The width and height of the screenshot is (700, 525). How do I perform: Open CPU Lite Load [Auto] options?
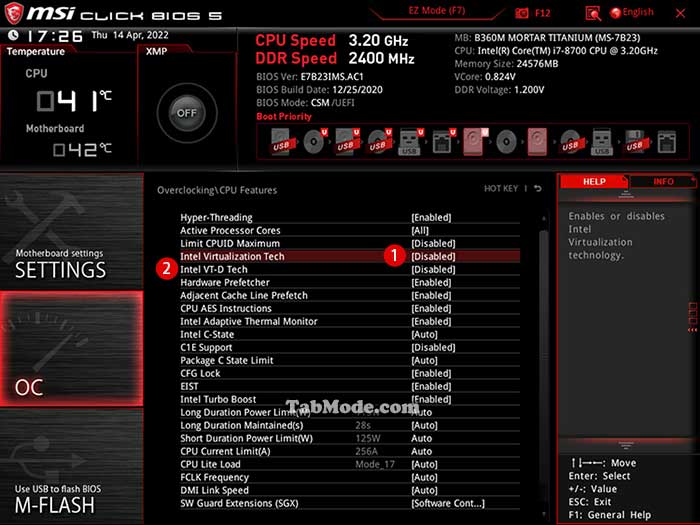pos(424,464)
